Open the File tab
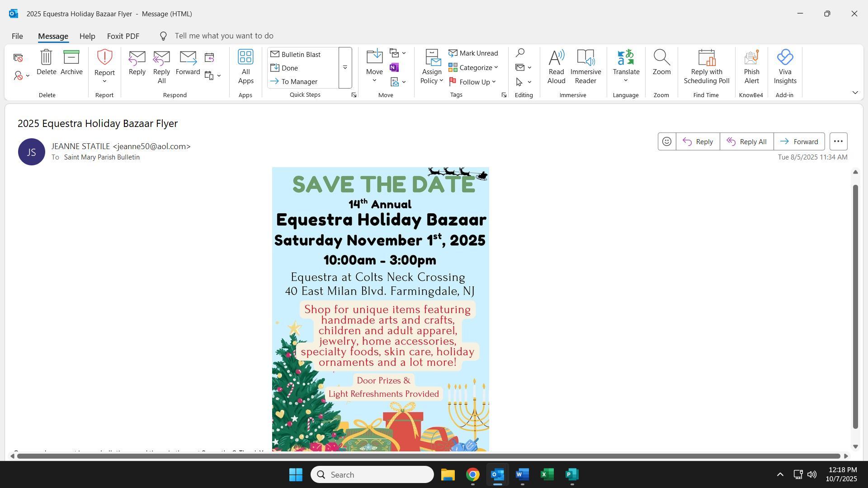 pos(17,36)
